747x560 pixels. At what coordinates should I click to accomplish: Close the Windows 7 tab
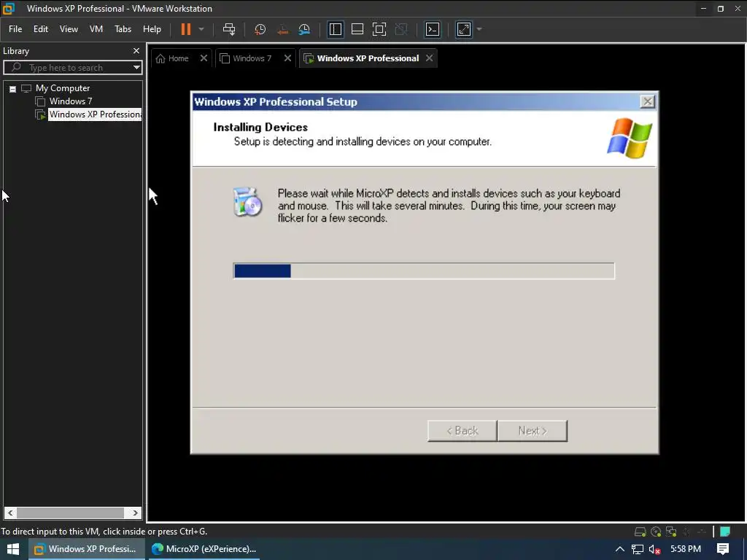287,58
